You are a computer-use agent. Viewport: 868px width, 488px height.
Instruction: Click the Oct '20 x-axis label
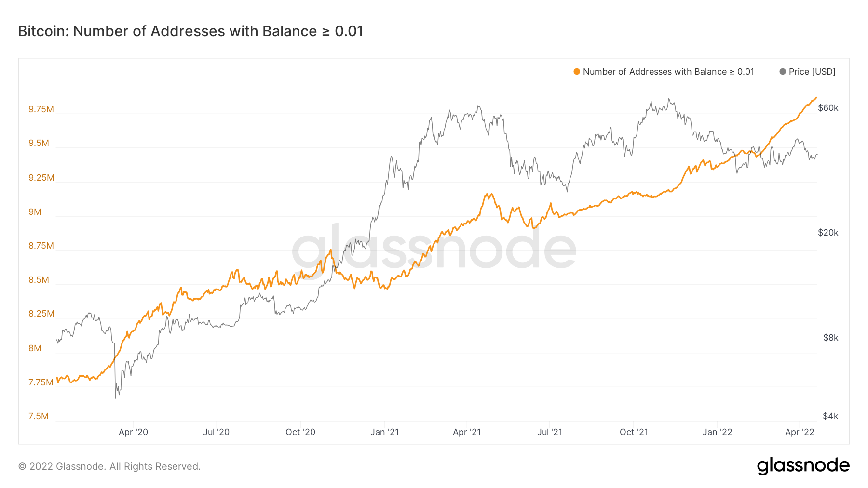[x=300, y=432]
